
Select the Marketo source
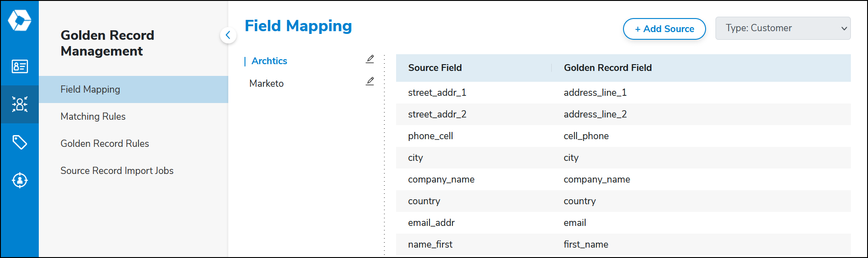[x=266, y=84]
